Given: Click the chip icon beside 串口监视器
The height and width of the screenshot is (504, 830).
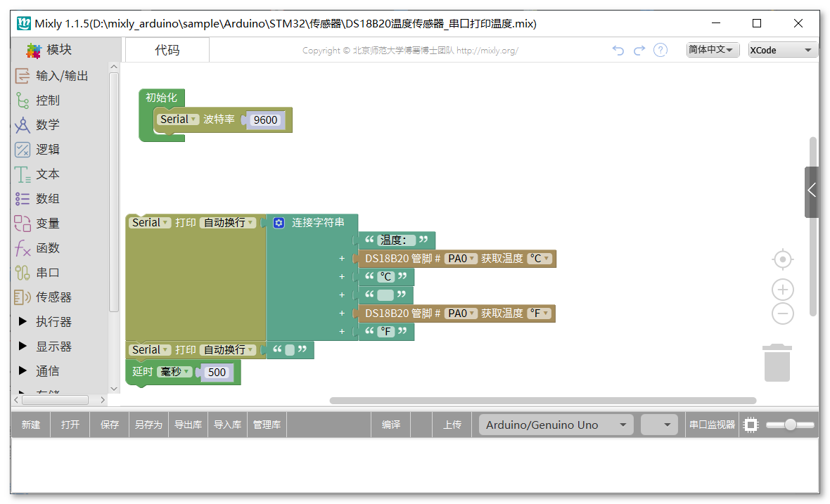Looking at the screenshot, I should (x=751, y=425).
